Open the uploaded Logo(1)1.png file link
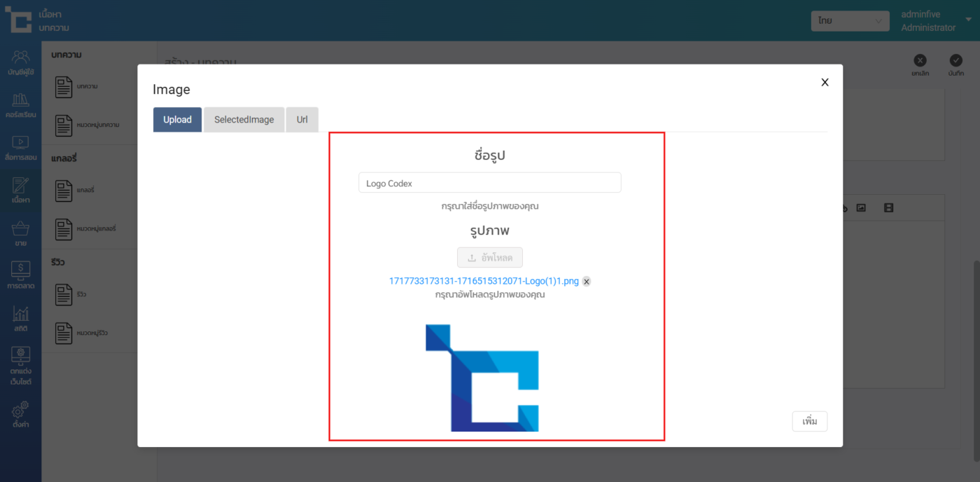 pyautogui.click(x=484, y=281)
